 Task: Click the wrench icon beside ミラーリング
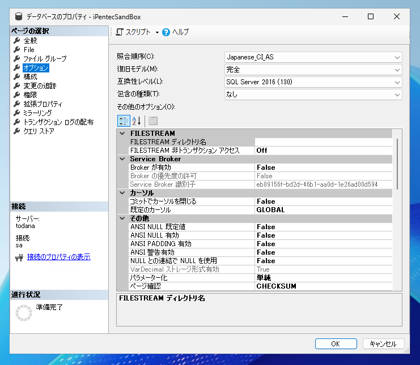[17, 113]
